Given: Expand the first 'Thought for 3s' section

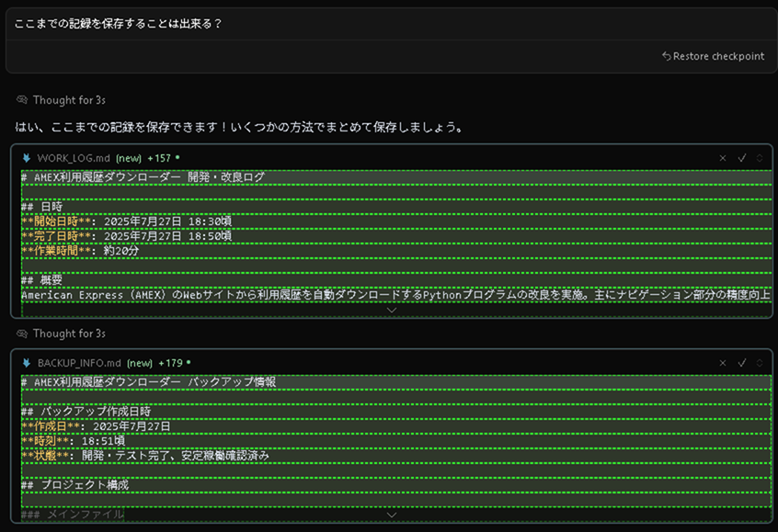Looking at the screenshot, I should [69, 100].
